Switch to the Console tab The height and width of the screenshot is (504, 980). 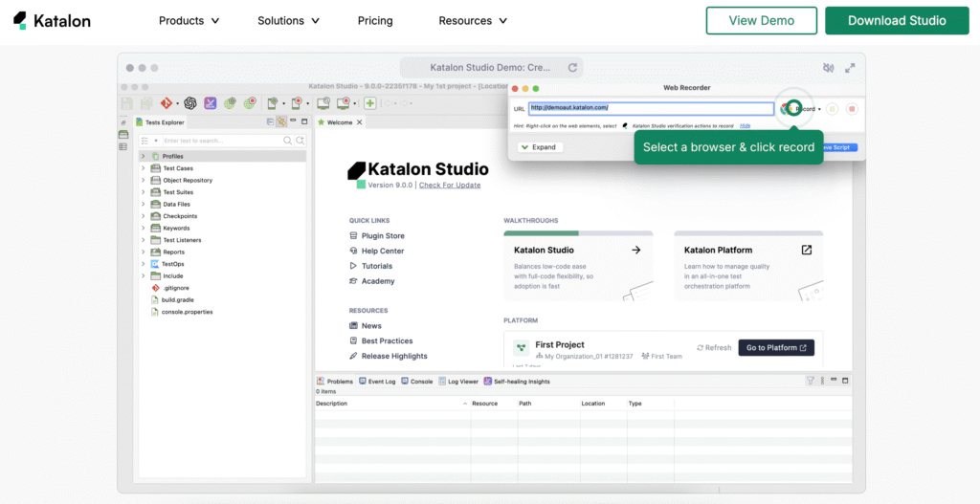pos(417,381)
